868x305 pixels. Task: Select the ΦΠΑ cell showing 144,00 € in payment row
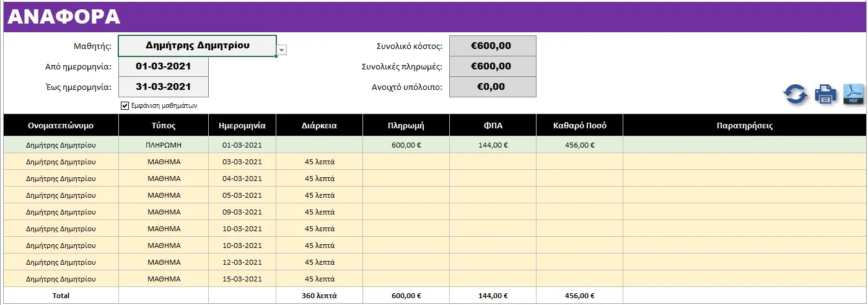(493, 145)
